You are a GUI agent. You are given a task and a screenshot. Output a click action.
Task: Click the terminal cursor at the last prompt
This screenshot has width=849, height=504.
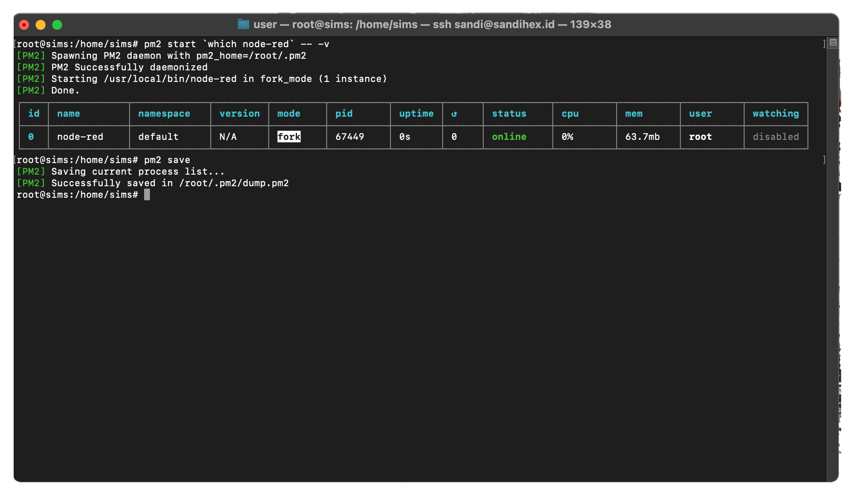147,194
